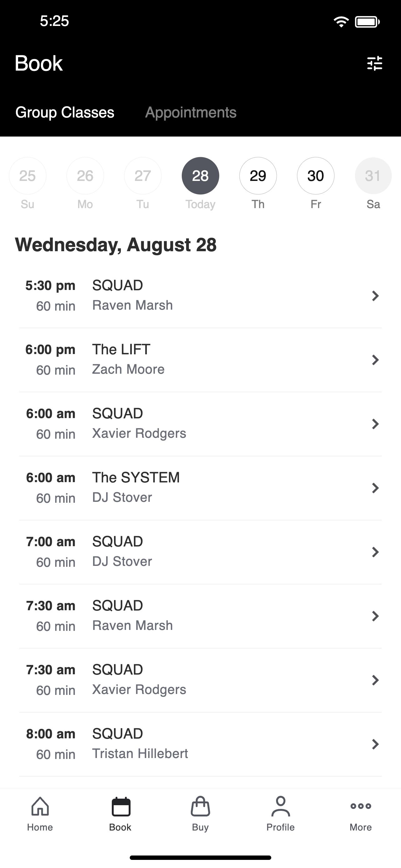This screenshot has width=401, height=868.
Task: Expand The SYSTEM class chevron arrow
Action: 375,487
